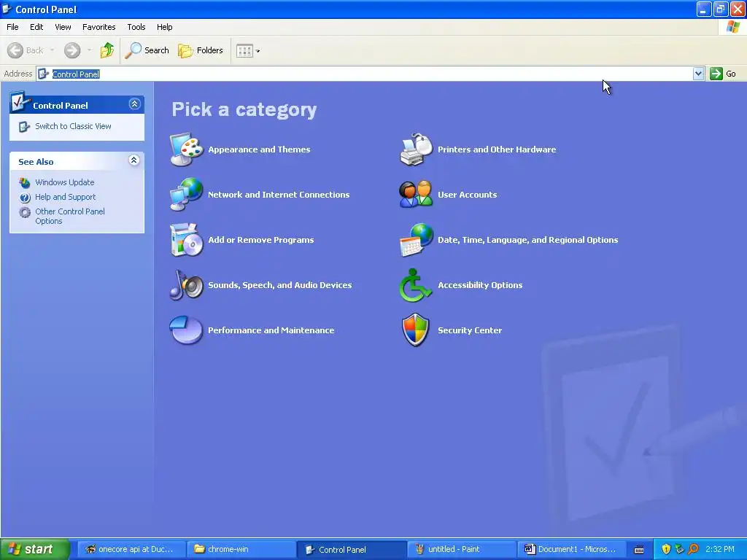Open the User Accounts people icon
The image size is (747, 560).
[416, 194]
